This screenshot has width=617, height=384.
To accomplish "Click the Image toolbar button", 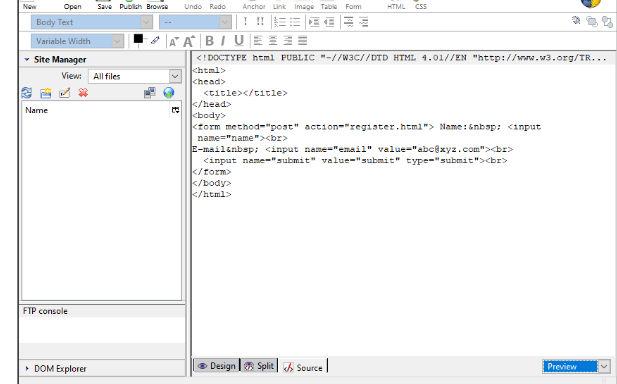I will tap(304, 6).
